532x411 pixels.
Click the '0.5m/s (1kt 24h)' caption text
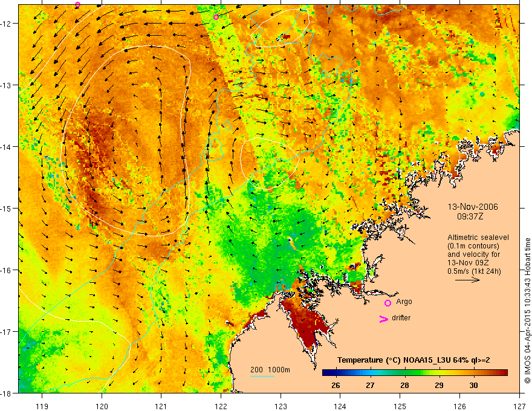474,271
